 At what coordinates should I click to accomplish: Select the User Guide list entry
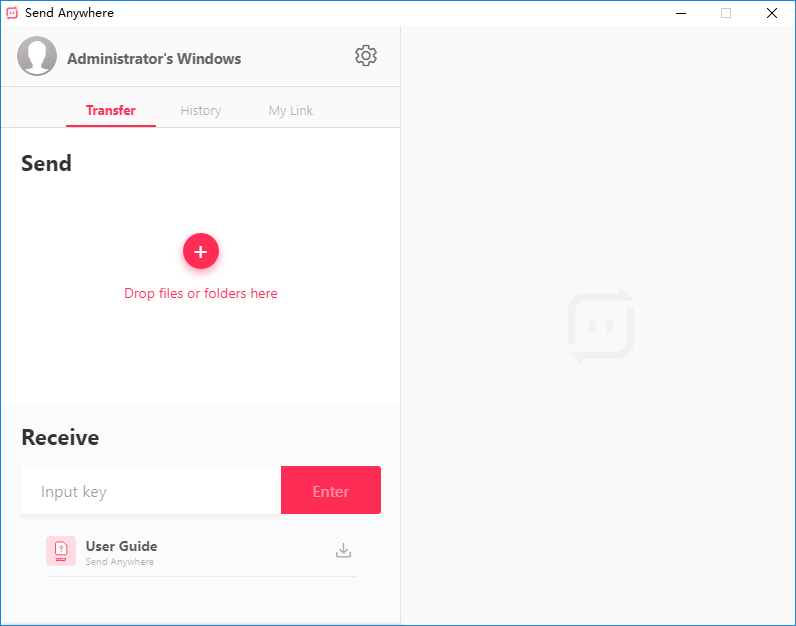coord(201,551)
